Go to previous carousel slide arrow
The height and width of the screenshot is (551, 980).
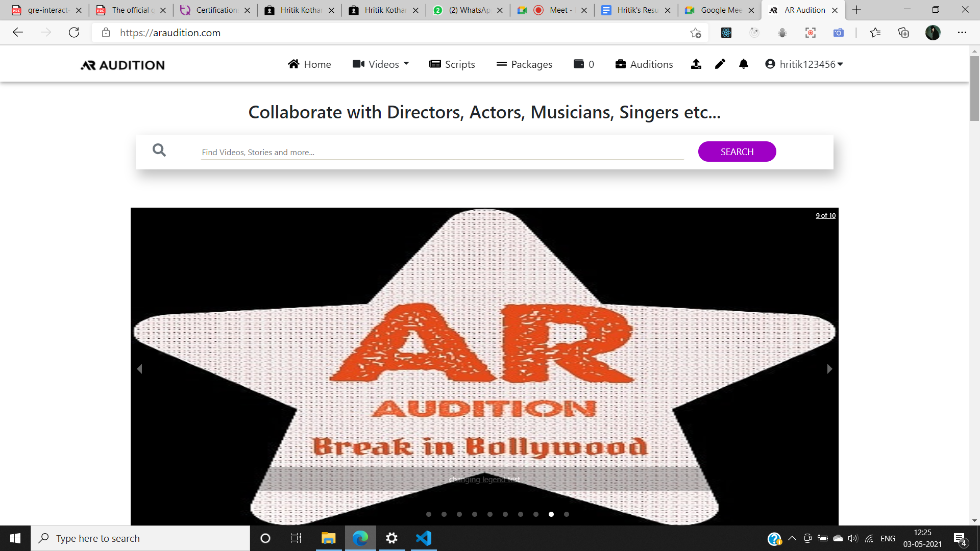(x=139, y=368)
